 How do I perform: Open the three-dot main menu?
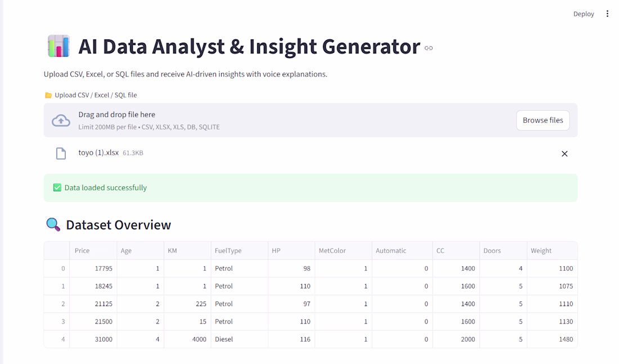[607, 14]
